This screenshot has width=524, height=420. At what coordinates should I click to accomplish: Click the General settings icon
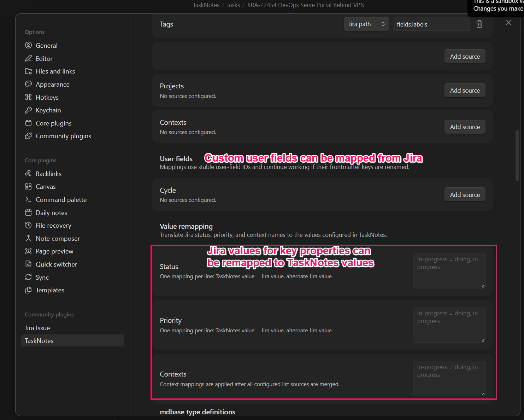pos(28,45)
